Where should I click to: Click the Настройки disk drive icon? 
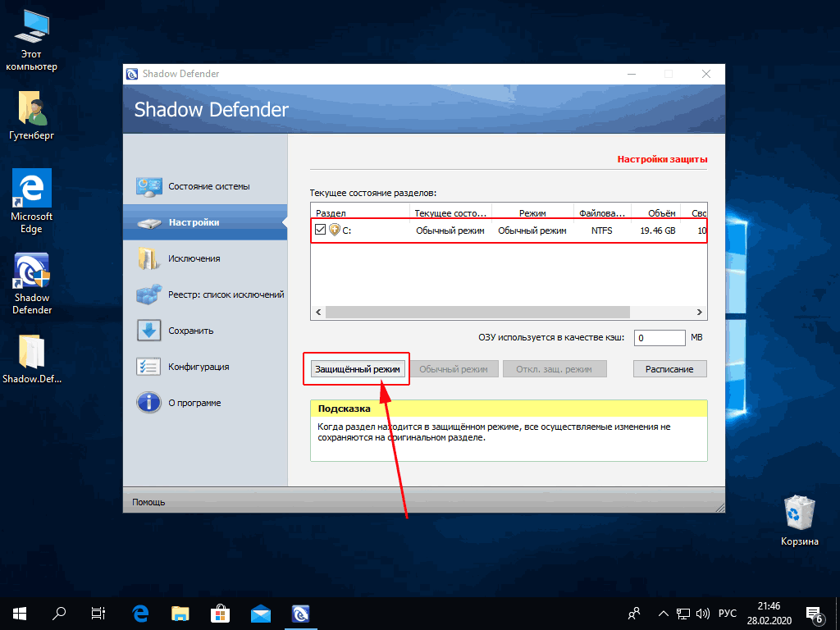tap(149, 222)
